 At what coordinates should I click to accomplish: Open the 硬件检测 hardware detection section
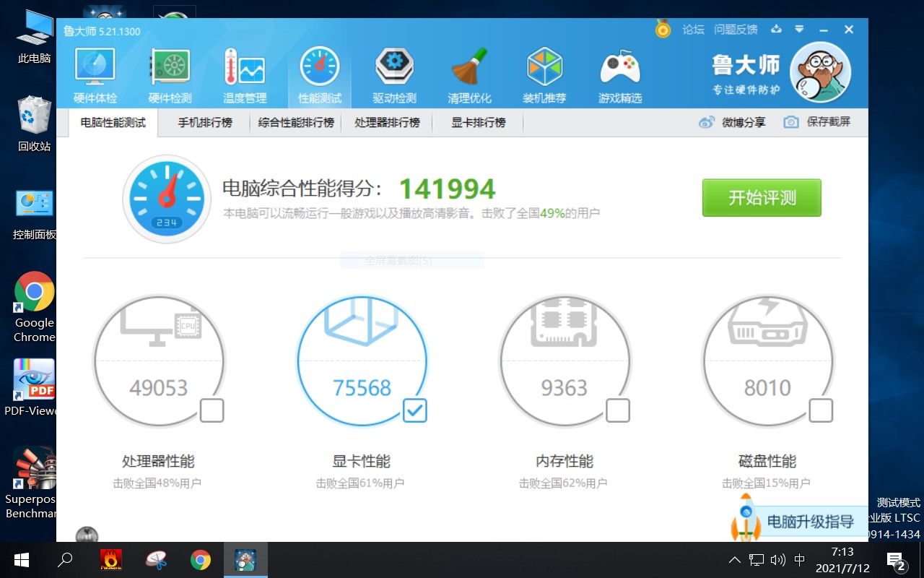point(170,75)
